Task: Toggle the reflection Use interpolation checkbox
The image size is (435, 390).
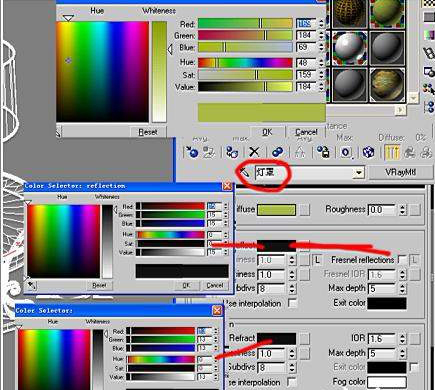Action: tap(292, 303)
